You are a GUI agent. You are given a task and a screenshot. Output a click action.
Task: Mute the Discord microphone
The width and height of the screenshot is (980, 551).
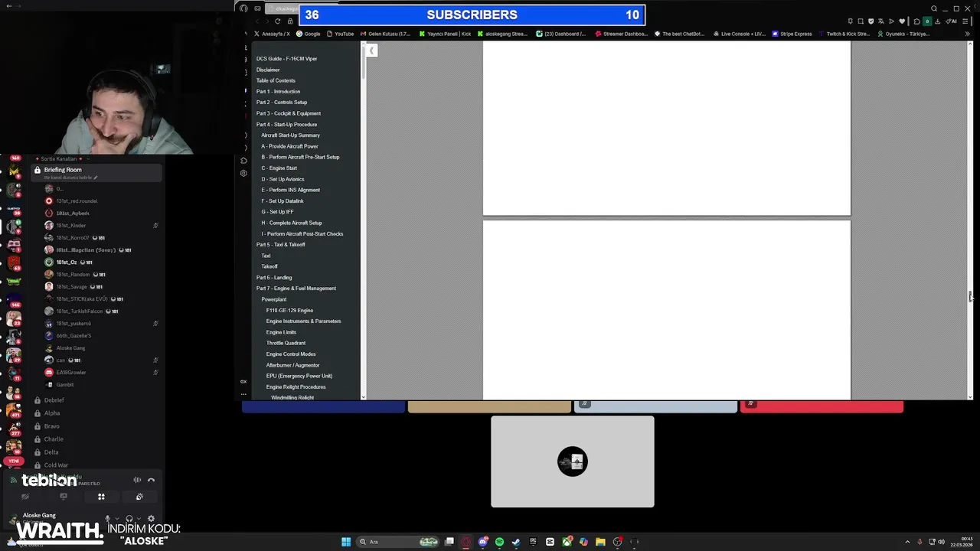(107, 518)
